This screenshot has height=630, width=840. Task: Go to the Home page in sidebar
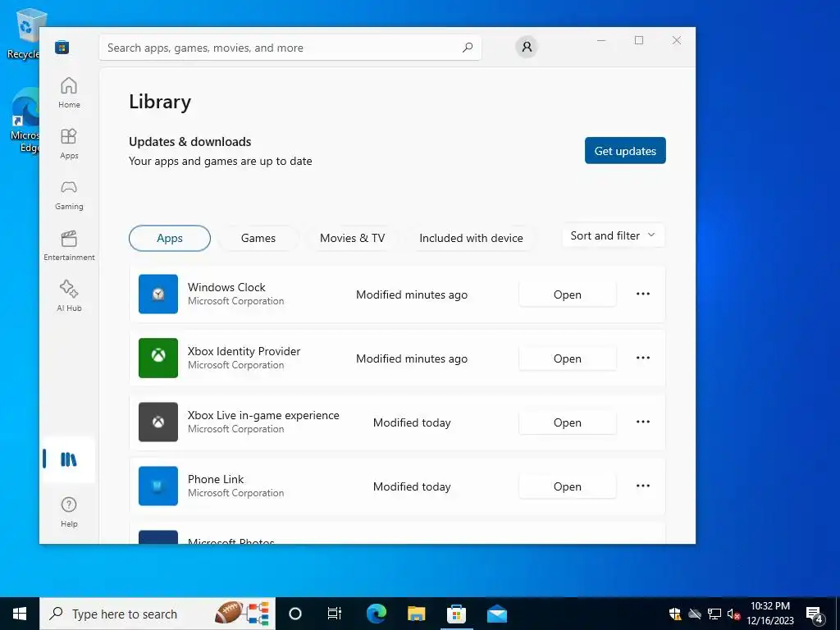point(69,93)
